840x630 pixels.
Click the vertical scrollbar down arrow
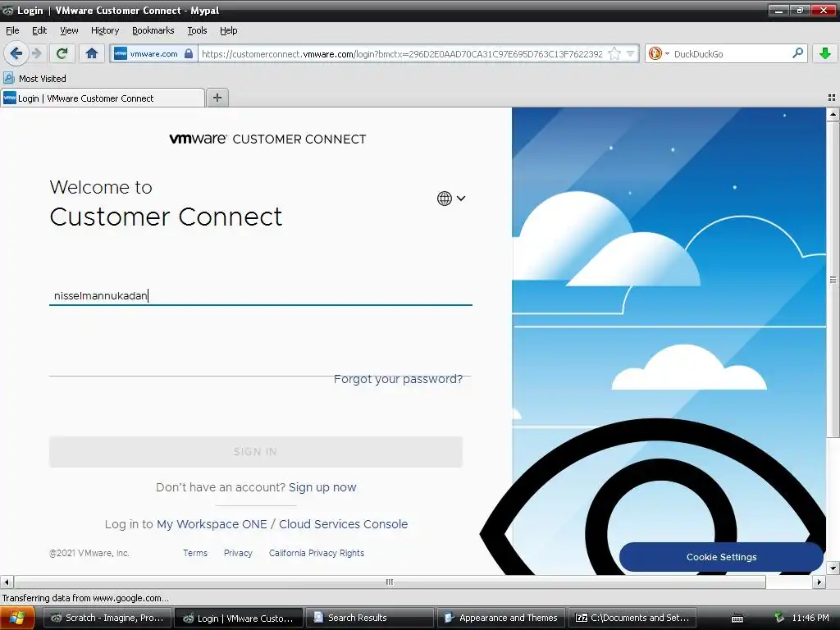833,568
